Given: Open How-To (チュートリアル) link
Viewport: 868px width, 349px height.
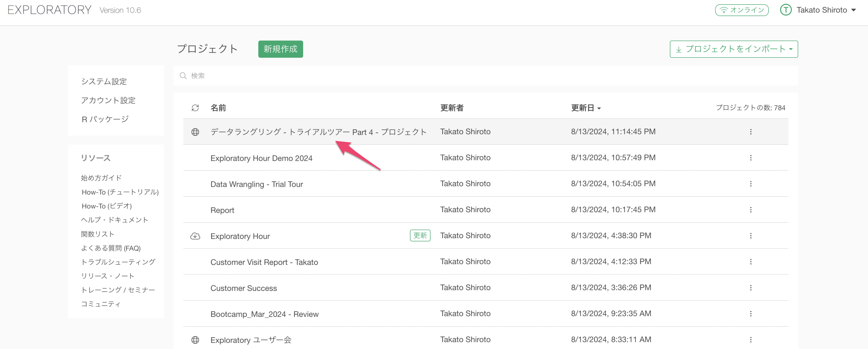Looking at the screenshot, I should tap(120, 192).
